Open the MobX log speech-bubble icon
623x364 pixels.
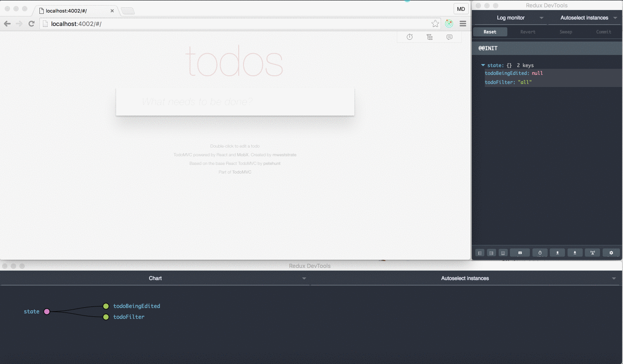pos(449,37)
